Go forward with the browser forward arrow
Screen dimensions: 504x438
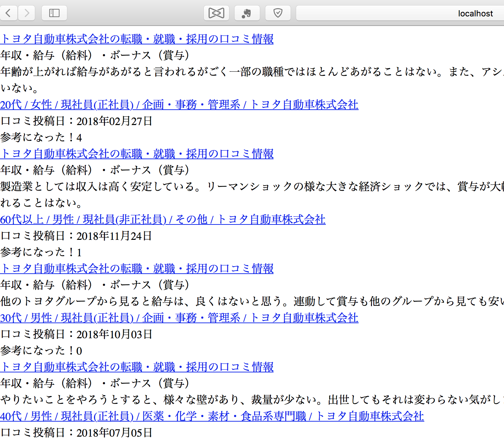26,13
